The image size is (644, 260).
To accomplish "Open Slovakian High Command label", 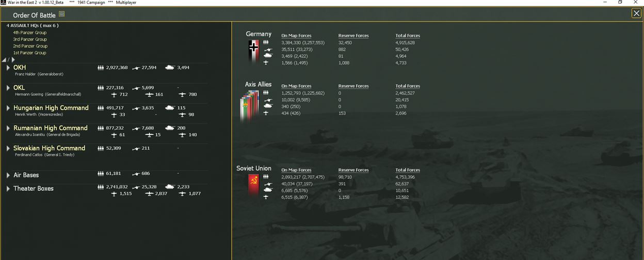I will (x=50, y=148).
